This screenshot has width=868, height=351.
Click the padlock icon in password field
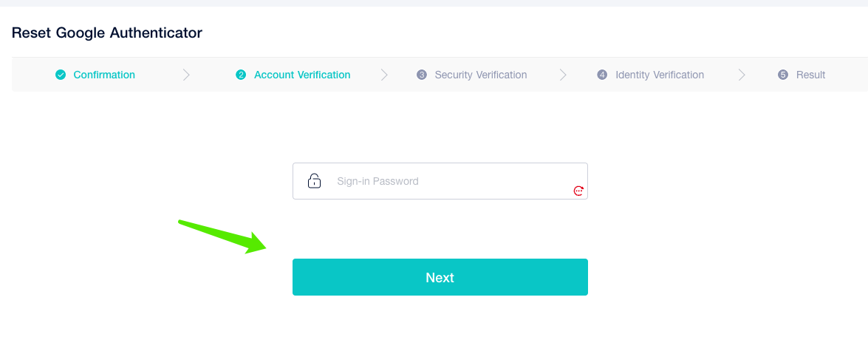click(x=314, y=181)
